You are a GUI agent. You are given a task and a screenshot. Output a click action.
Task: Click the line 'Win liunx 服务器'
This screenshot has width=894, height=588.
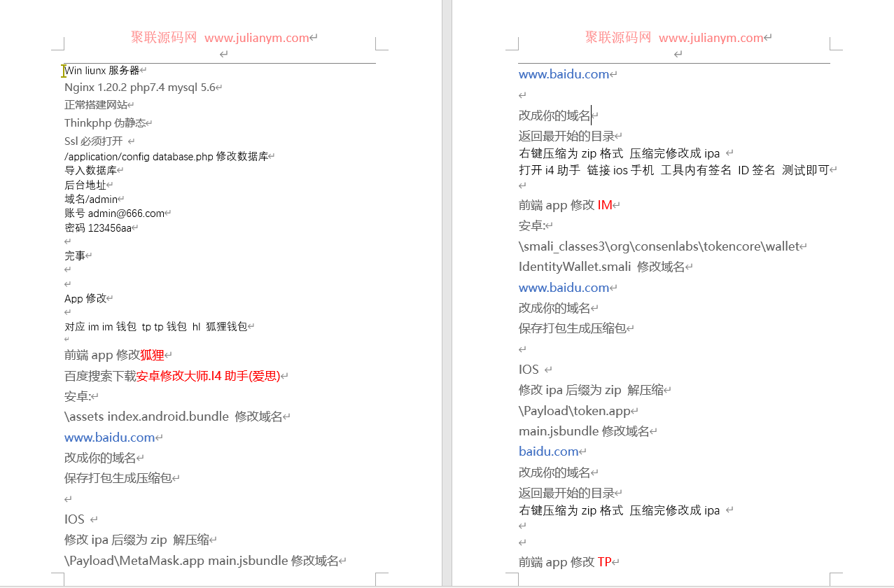coord(102,71)
